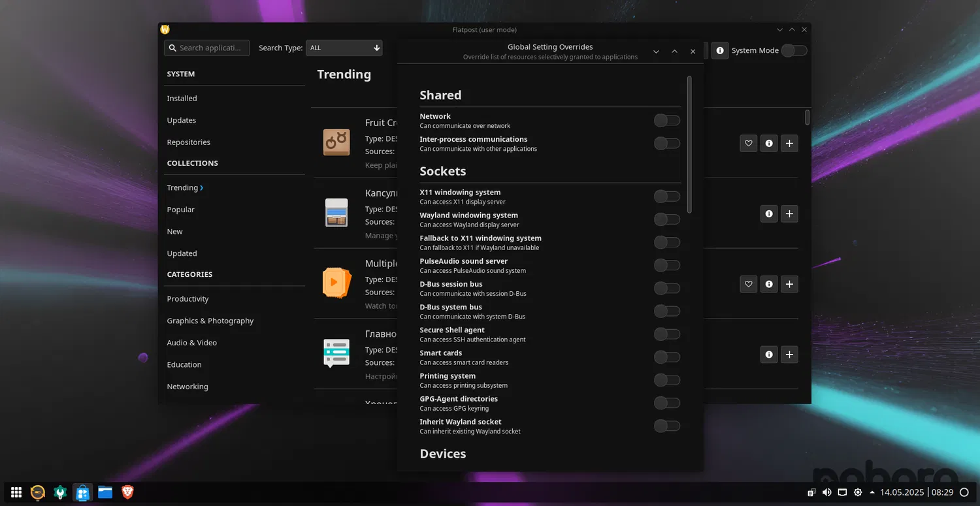Click the circle icon at the taskbar's right end
This screenshot has height=506, width=980.
(964, 492)
